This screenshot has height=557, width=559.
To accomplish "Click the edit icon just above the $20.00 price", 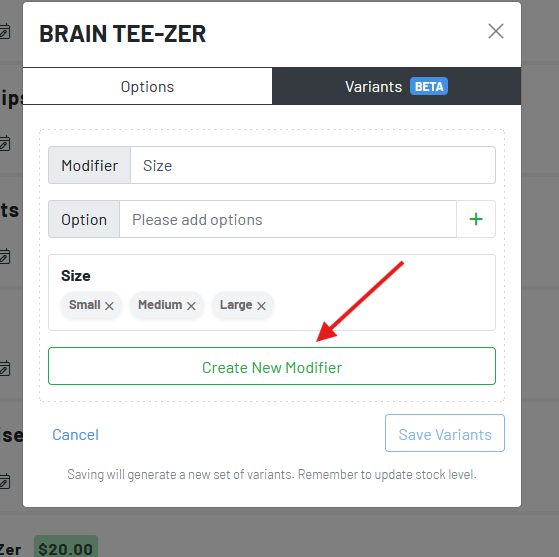I will pyautogui.click(x=5, y=481).
